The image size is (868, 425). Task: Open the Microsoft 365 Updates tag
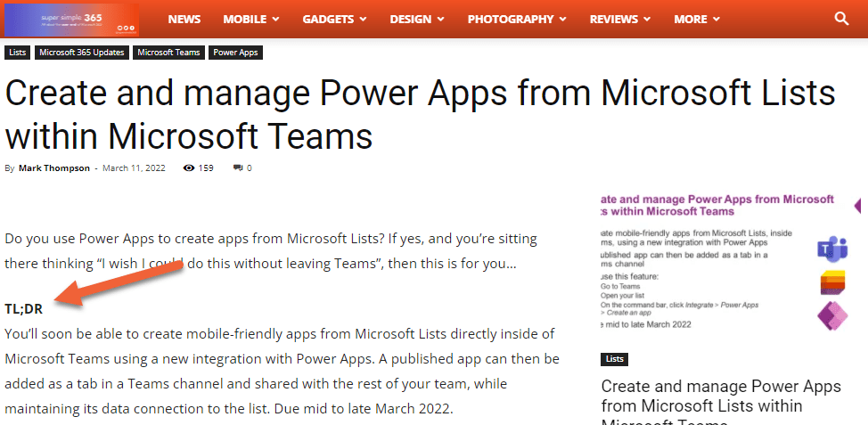82,53
